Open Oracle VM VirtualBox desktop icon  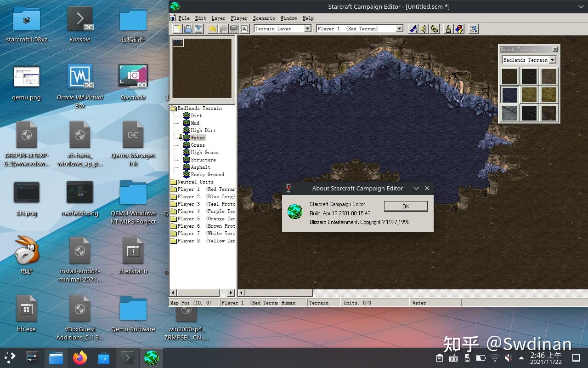pos(80,86)
